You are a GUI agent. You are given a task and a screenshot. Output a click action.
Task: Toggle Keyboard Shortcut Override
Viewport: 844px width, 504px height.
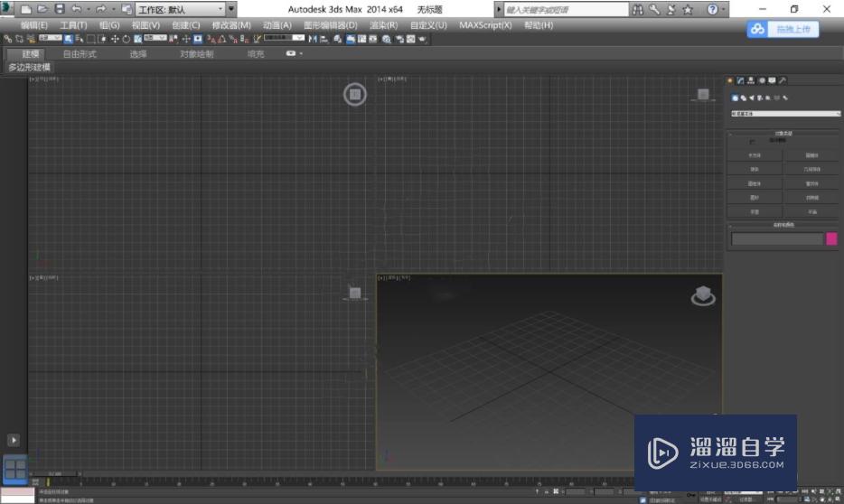tap(198, 39)
